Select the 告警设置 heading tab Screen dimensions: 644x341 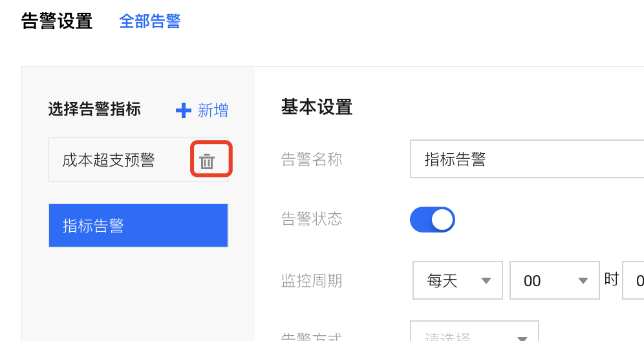click(x=57, y=21)
